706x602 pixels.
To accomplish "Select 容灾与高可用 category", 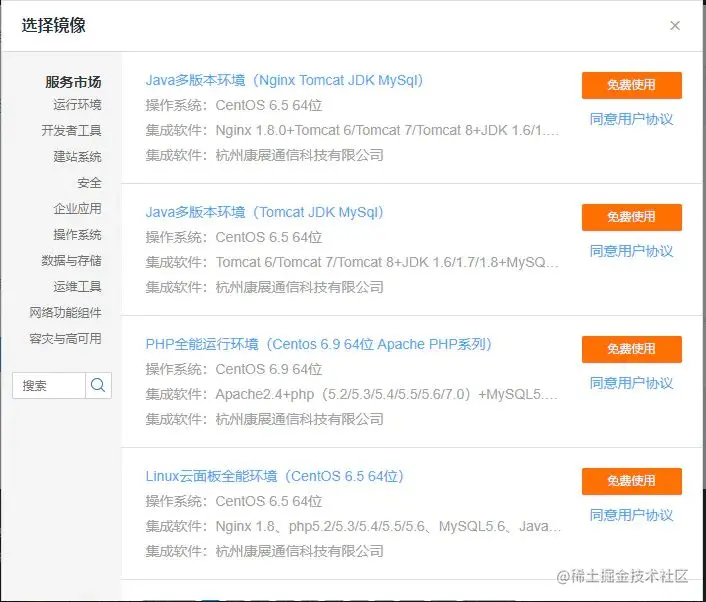I will coord(65,338).
